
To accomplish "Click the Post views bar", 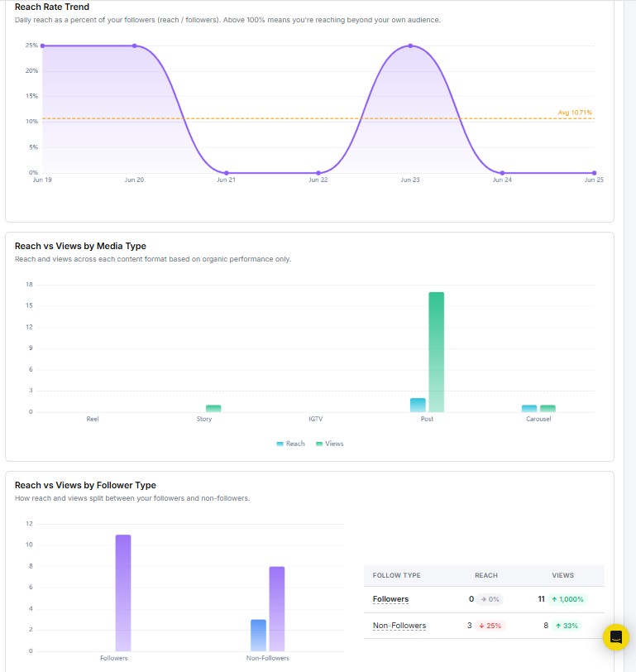I will click(436, 352).
